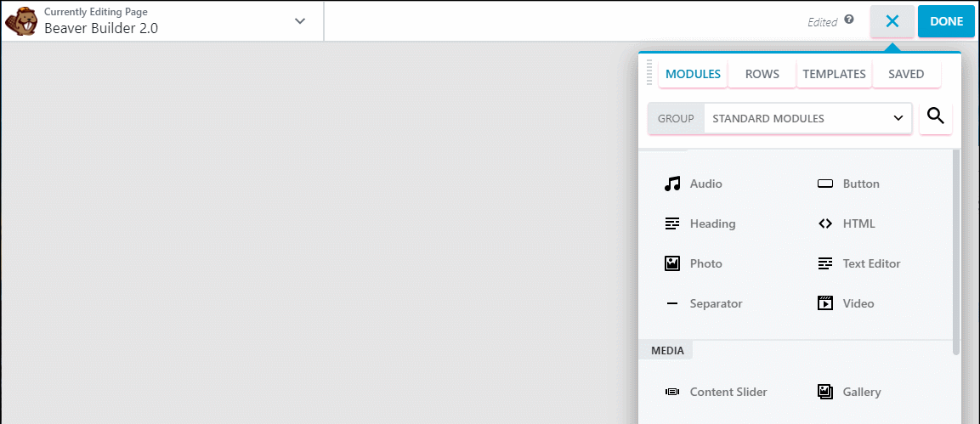Viewport: 980px width, 424px height.
Task: Open the Currently Editing Page chevron menu
Action: pyautogui.click(x=300, y=21)
